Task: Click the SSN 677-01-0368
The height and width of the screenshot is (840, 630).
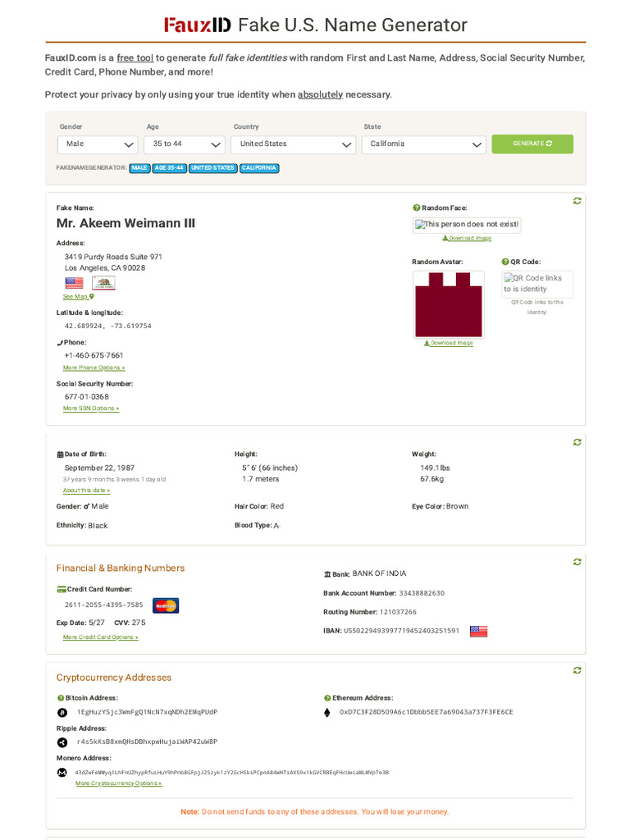Action: pyautogui.click(x=87, y=397)
